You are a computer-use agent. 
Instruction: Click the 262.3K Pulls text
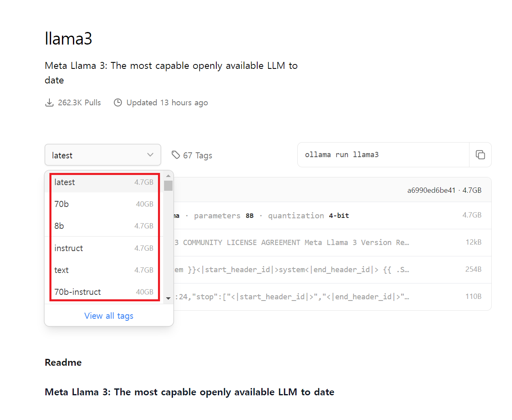coord(79,102)
